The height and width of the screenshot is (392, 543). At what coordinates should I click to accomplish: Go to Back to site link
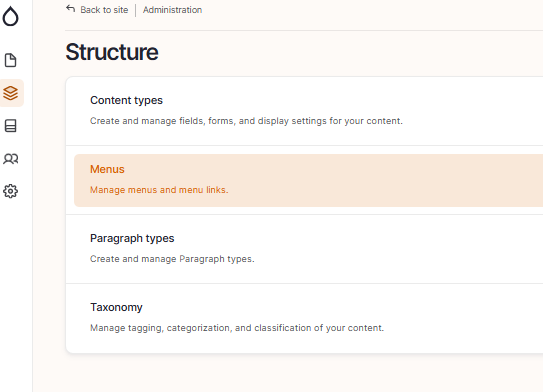click(104, 10)
